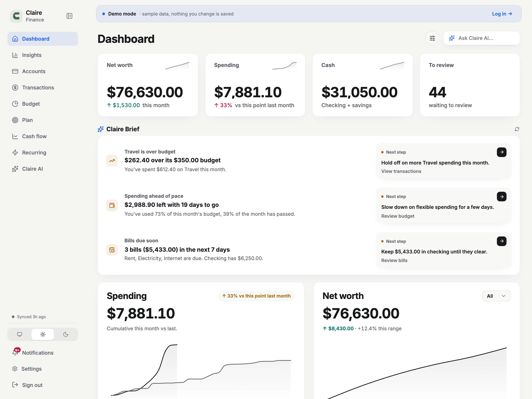Open Settings in sidebar
This screenshot has width=532, height=399.
click(x=43, y=369)
